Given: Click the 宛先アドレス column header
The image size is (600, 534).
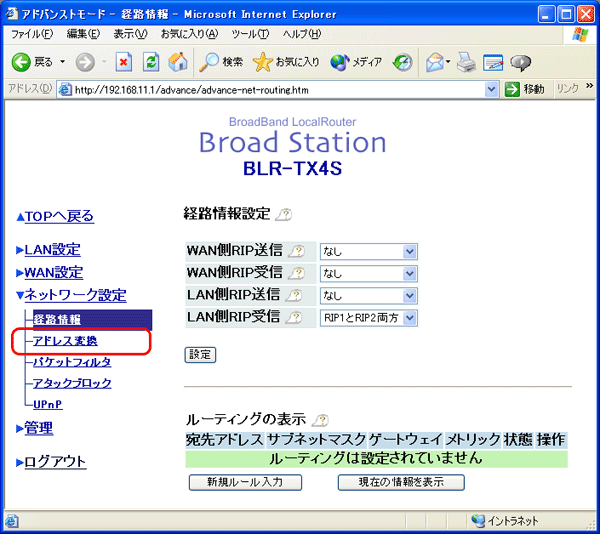Looking at the screenshot, I should click(x=225, y=440).
